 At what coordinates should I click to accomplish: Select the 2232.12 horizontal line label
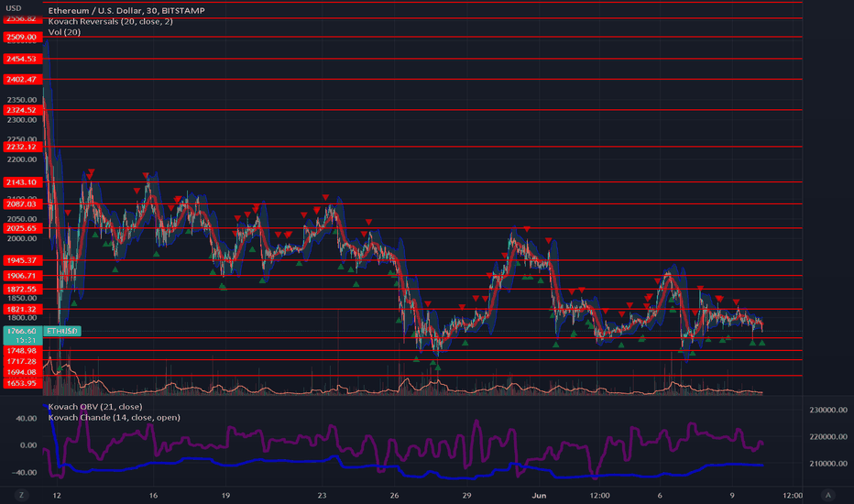[x=23, y=147]
